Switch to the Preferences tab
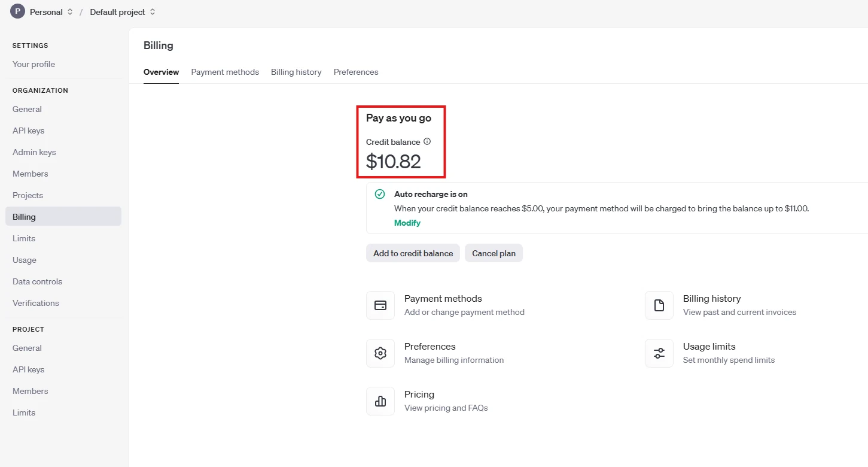Image resolution: width=868 pixels, height=467 pixels. pyautogui.click(x=356, y=72)
